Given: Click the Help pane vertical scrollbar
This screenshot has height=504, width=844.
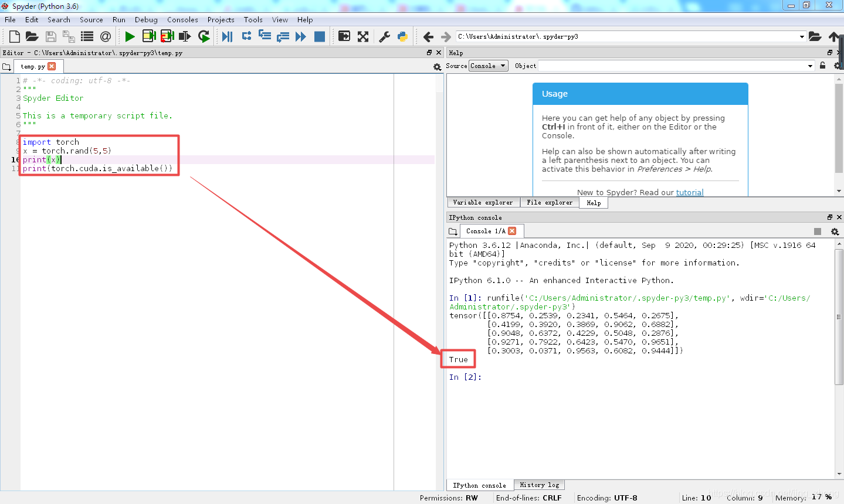Looking at the screenshot, I should click(839, 128).
